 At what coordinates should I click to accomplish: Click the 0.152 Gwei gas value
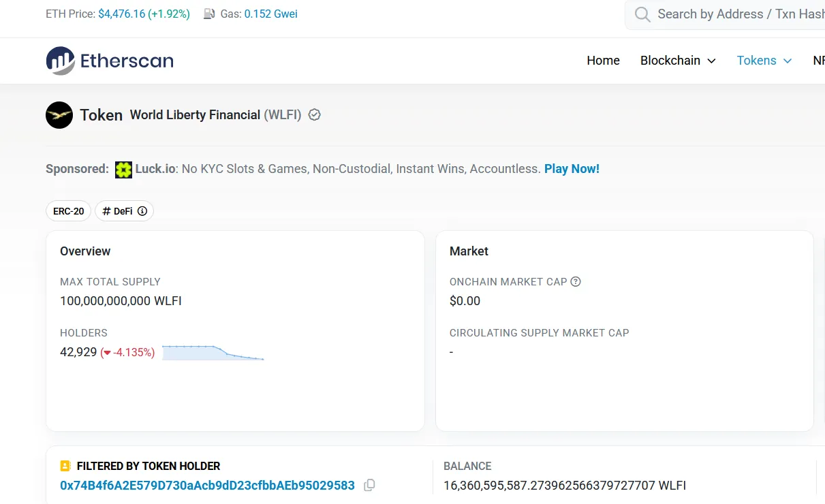(x=271, y=14)
